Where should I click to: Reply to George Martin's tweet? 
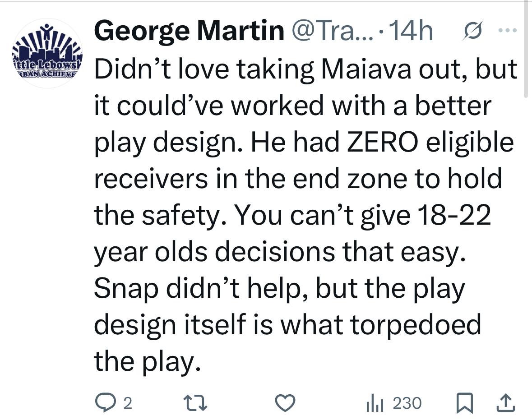(x=106, y=402)
